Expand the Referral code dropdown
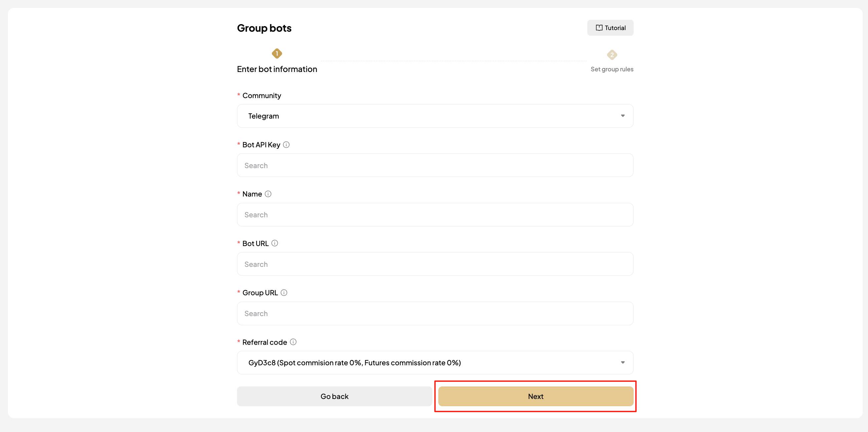Image resolution: width=868 pixels, height=432 pixels. (435, 363)
